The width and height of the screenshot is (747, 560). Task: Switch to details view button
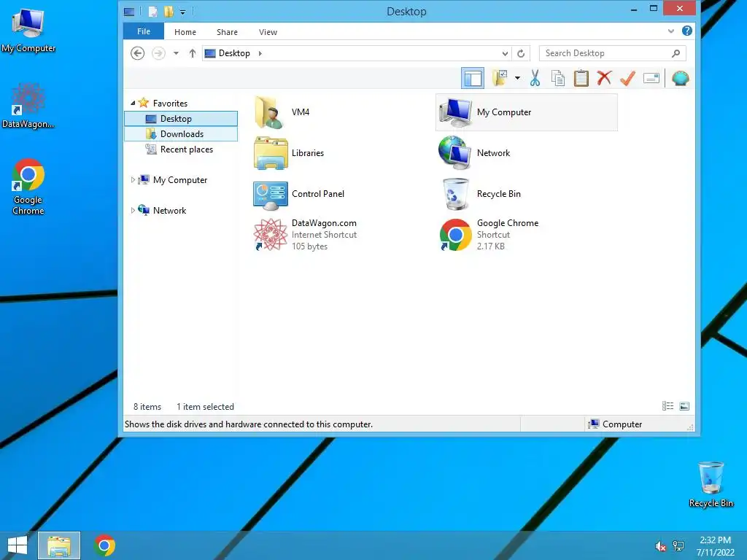[668, 406]
